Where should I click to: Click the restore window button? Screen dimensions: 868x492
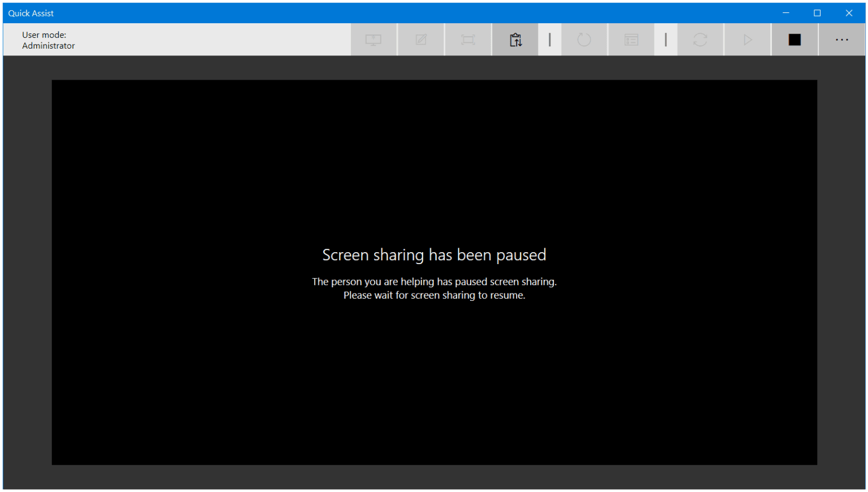click(817, 12)
